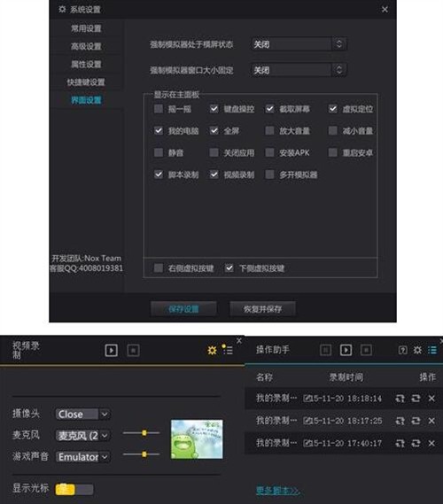
Task: Check the 静音 checkbox
Action: pos(159,152)
